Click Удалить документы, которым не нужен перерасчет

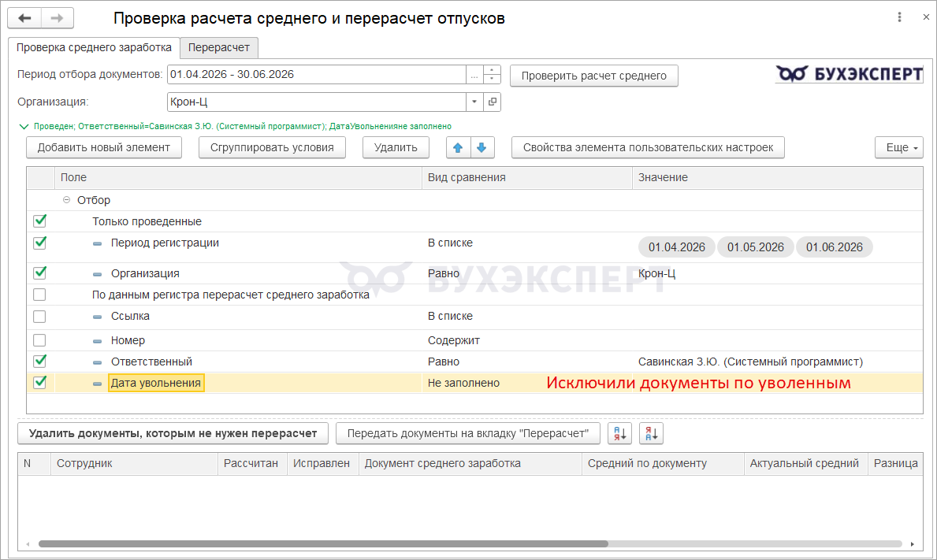pyautogui.click(x=173, y=433)
